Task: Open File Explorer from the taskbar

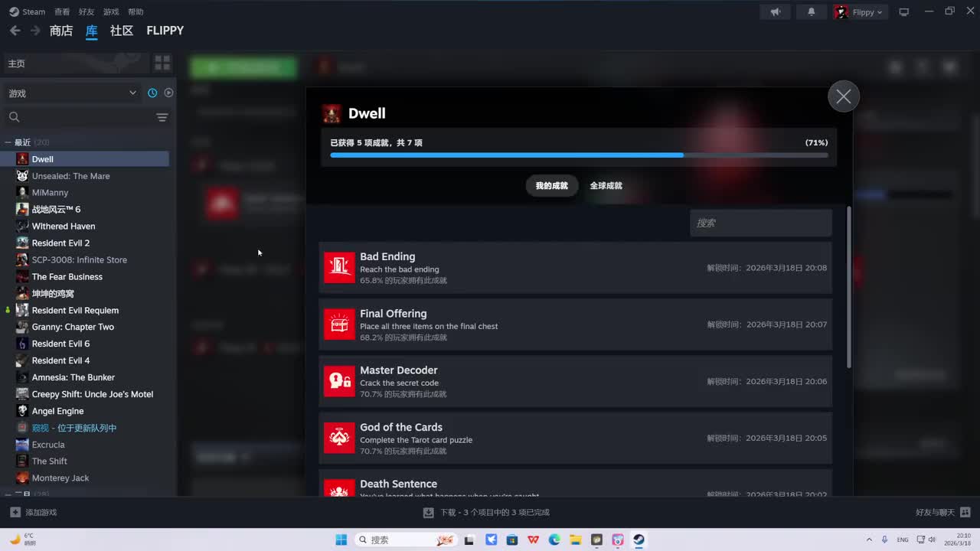Action: pyautogui.click(x=575, y=540)
